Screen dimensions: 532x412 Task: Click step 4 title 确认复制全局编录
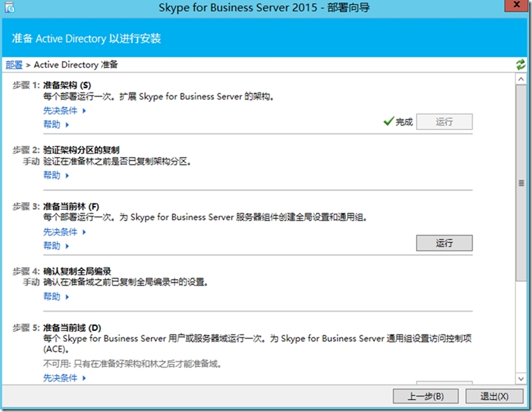click(x=77, y=271)
